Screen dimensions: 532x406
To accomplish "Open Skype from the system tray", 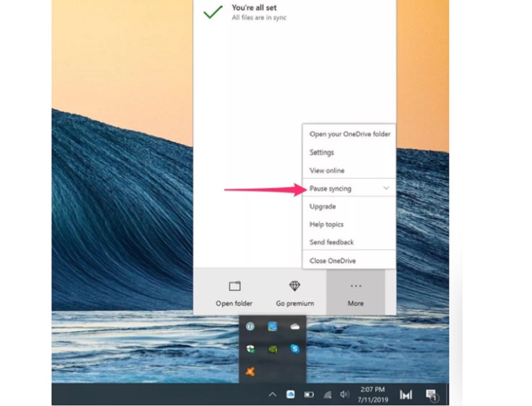I will tap(294, 349).
